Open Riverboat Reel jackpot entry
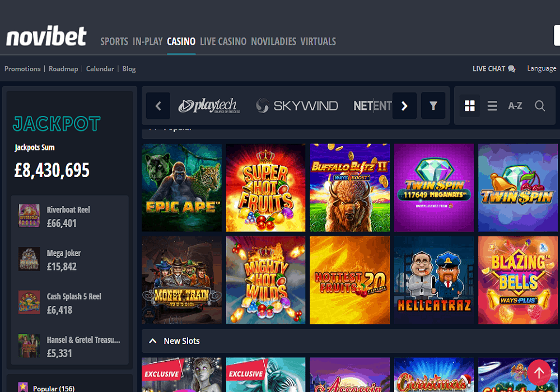This screenshot has height=392, width=560. click(x=69, y=216)
